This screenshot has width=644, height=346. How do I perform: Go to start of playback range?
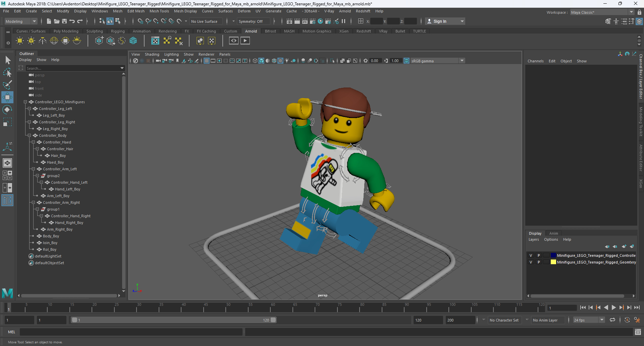[x=583, y=307]
